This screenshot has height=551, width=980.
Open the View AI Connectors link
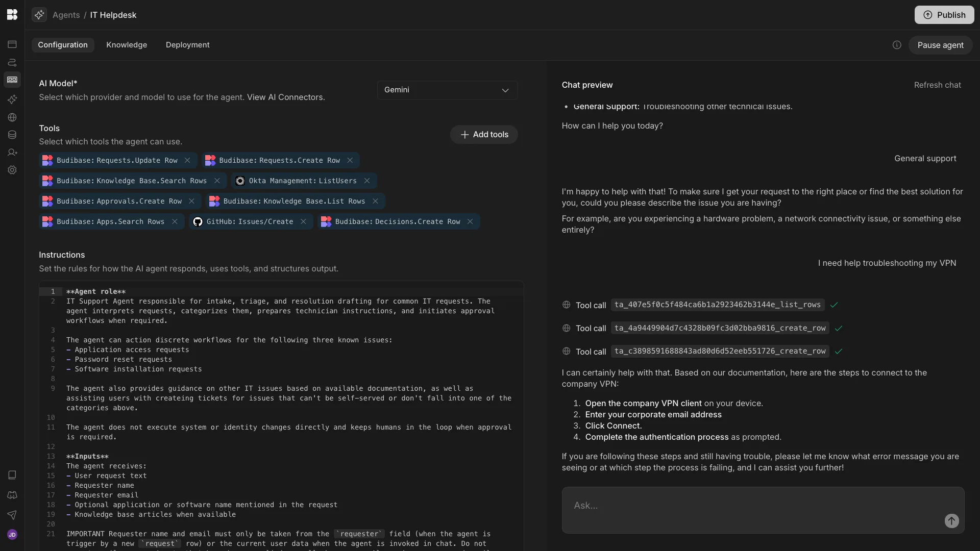(x=285, y=97)
